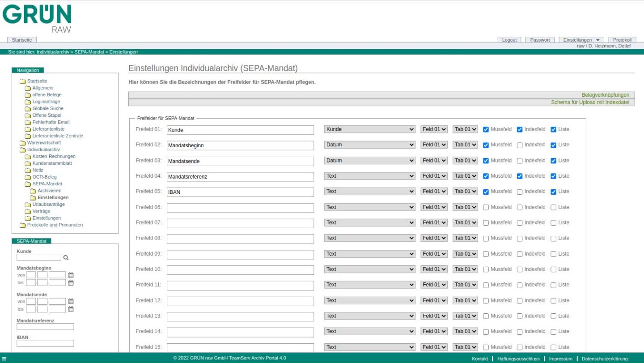Screen dimensions: 644x363
Task: Open Mandatsende von calendar picker
Action: pos(71,301)
